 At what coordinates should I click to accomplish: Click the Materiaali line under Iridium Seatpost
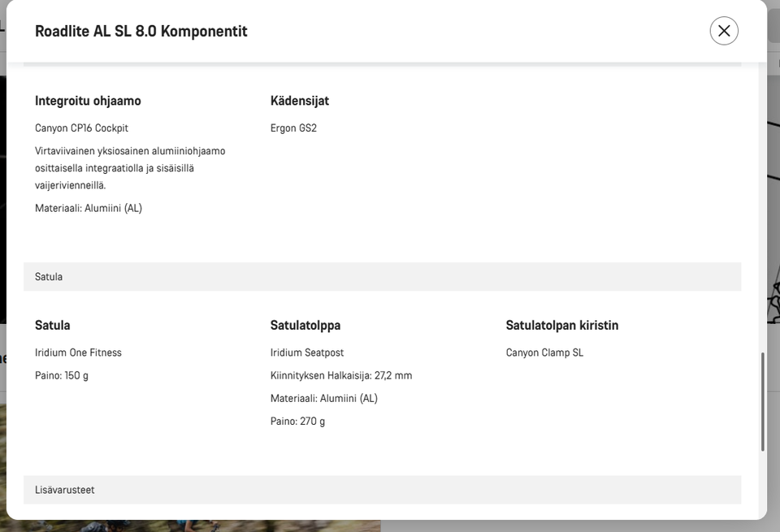pyautogui.click(x=324, y=398)
